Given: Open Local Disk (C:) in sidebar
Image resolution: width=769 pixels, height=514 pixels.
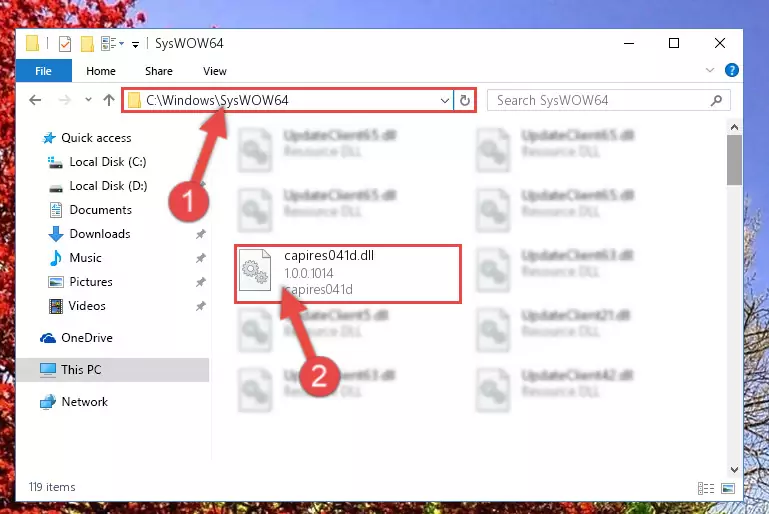Looking at the screenshot, I should click(108, 162).
